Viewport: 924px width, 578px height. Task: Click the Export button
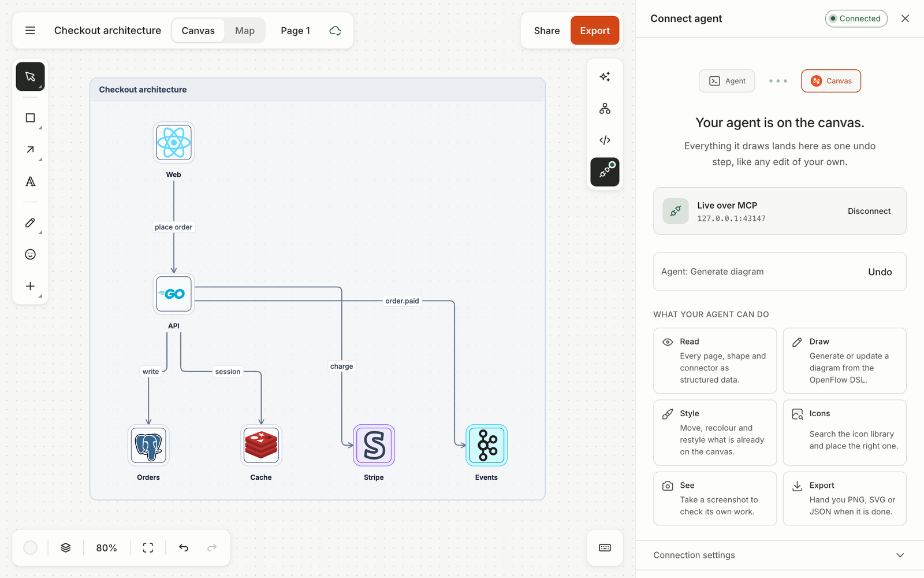point(595,31)
